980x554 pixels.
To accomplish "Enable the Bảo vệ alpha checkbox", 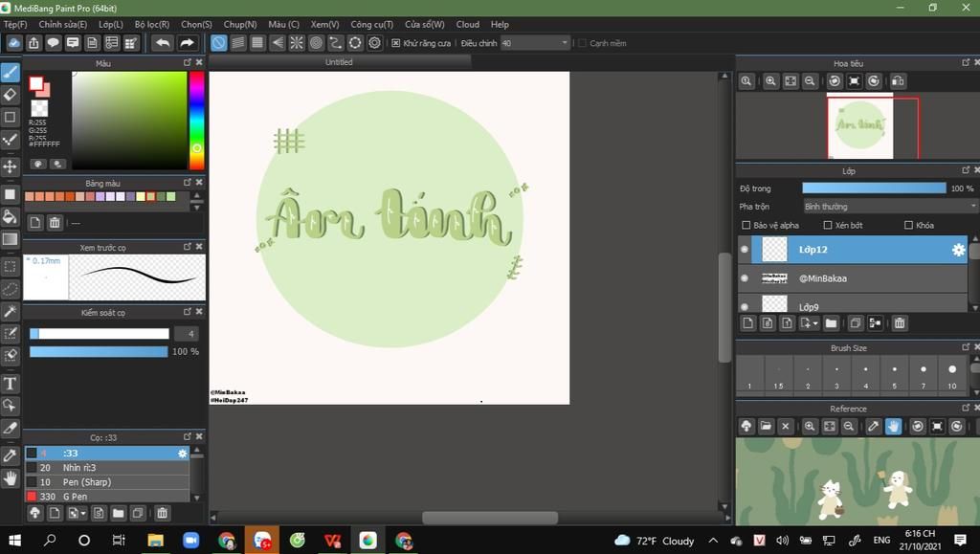I will (746, 226).
